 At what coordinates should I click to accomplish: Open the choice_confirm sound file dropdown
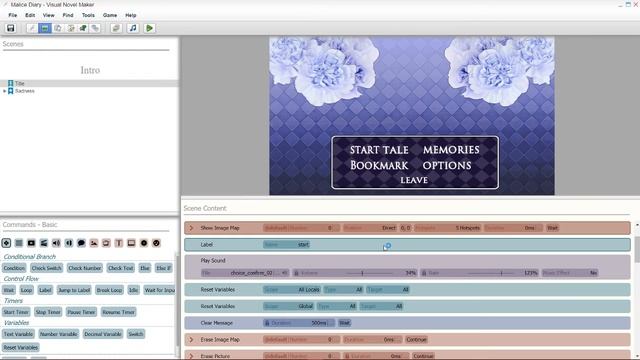tap(245, 273)
